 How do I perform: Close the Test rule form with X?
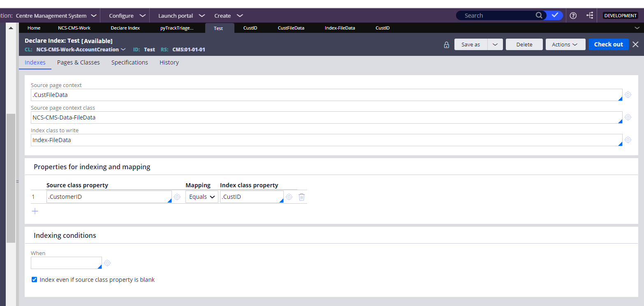pos(635,44)
